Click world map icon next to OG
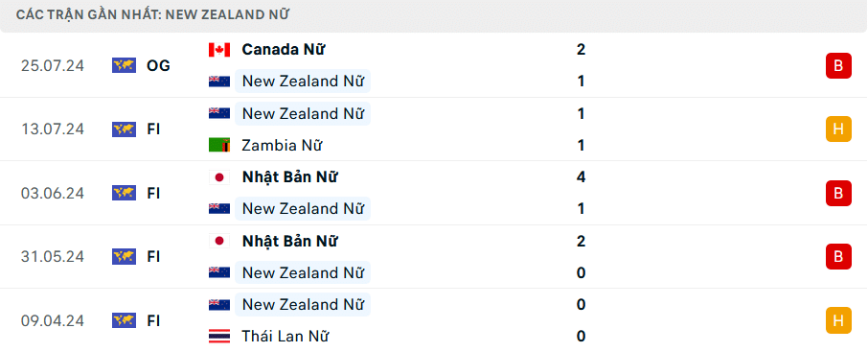 click(124, 66)
